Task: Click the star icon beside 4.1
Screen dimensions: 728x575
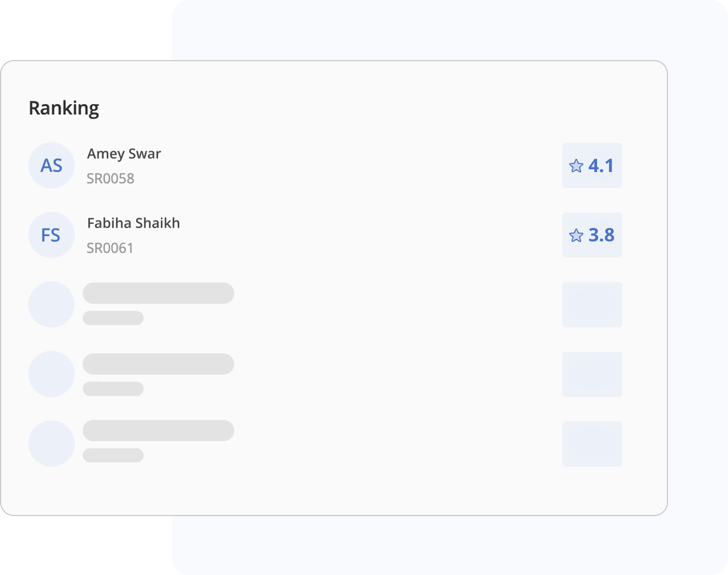Action: pos(576,166)
